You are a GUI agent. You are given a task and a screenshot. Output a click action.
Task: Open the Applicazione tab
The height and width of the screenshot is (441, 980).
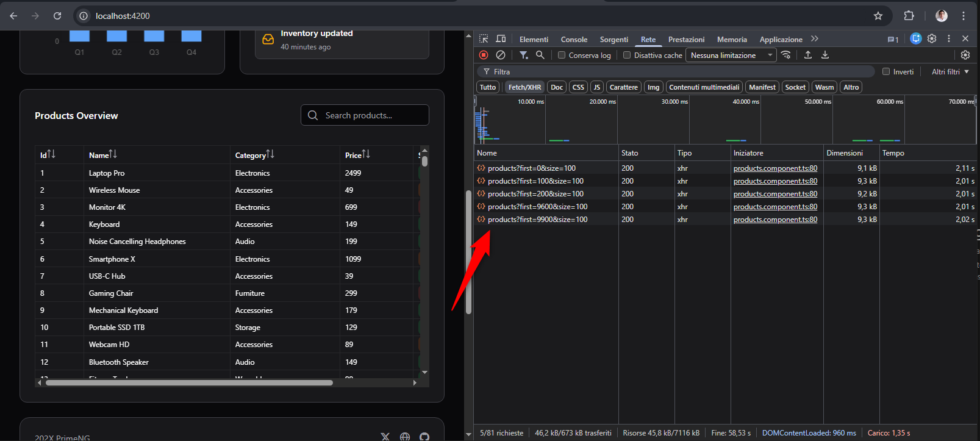point(781,40)
